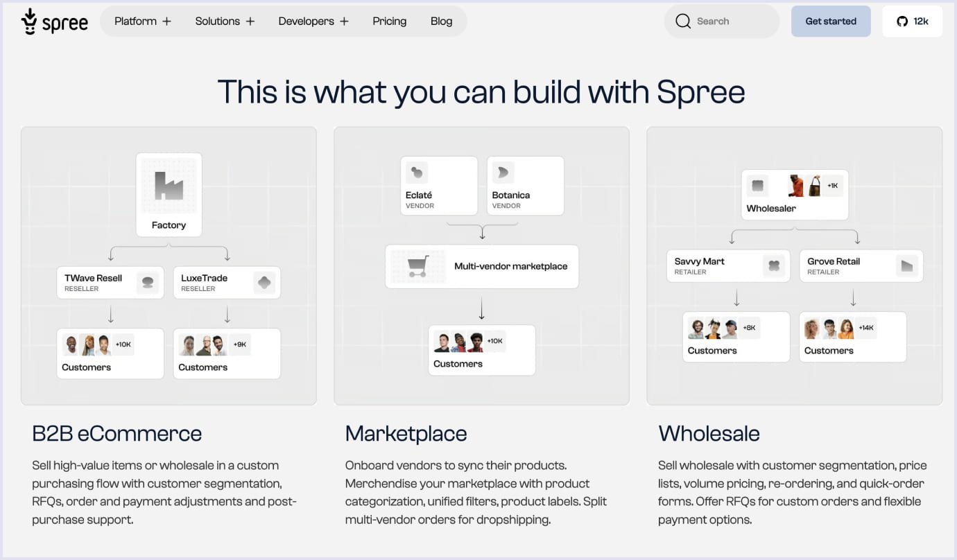Click the magnifier icon in search
Viewport: 957px width, 560px height.
click(x=683, y=21)
